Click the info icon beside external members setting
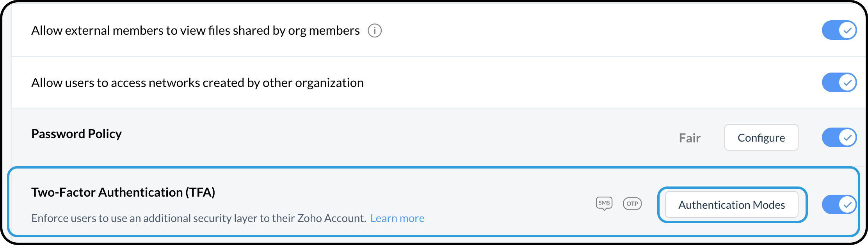868x245 pixels. click(x=375, y=30)
